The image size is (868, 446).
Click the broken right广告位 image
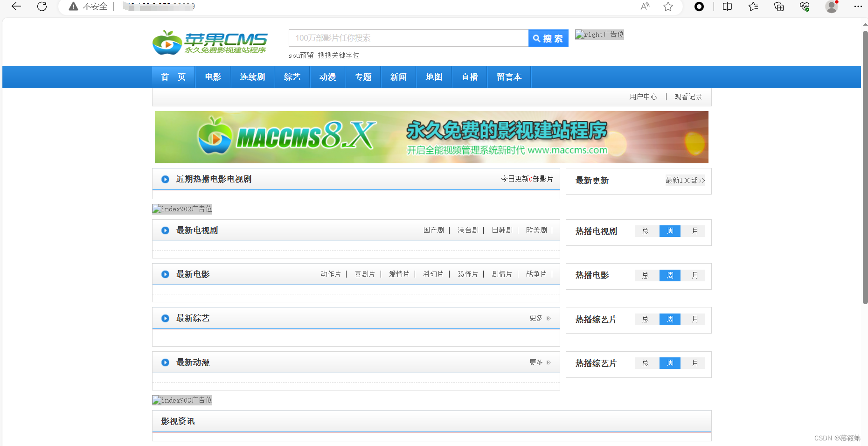(599, 35)
